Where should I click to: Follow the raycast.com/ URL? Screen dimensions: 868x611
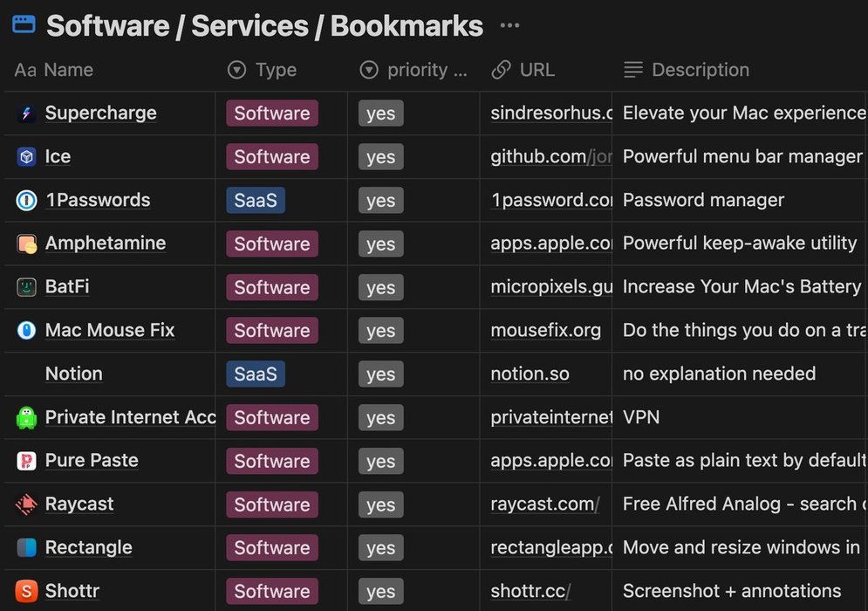point(545,505)
